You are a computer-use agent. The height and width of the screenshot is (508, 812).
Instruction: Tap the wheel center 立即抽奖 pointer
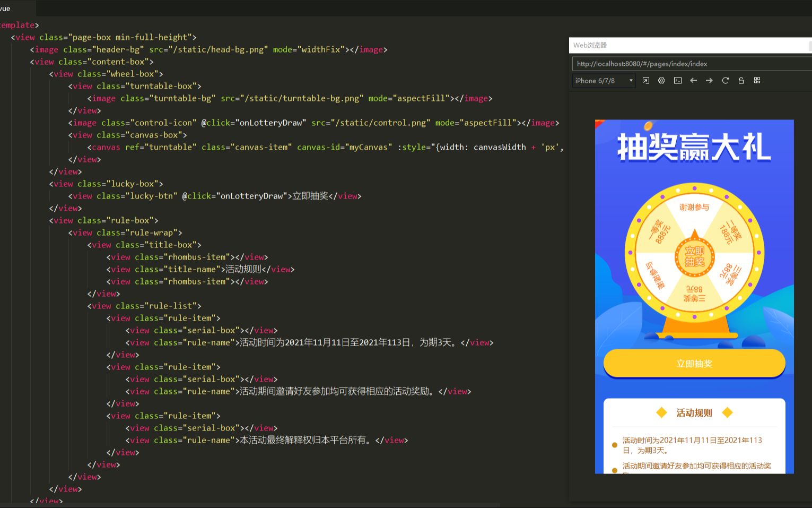[x=694, y=256]
